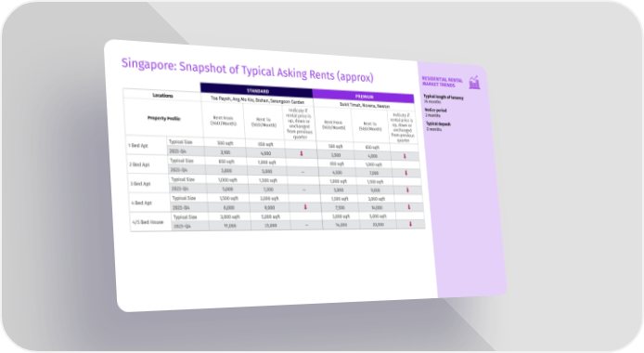Viewport: 644px width, 353px height.
Task: Click the Typical length of tenancy text
Action: click(x=444, y=98)
